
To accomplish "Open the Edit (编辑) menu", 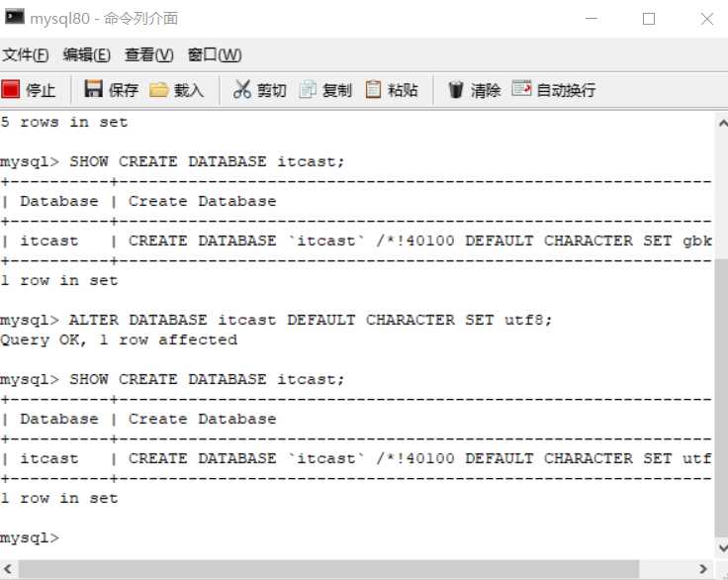I will 87,54.
